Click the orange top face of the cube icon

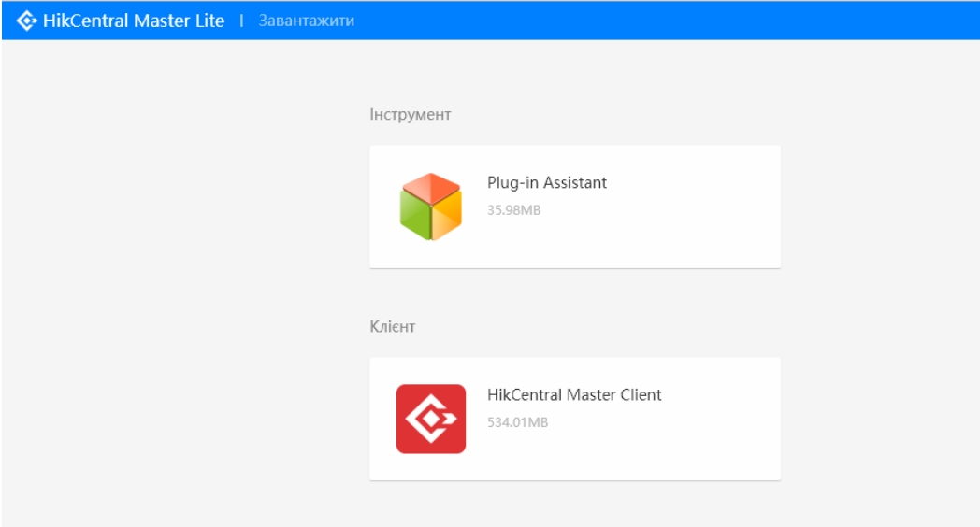[431, 187]
